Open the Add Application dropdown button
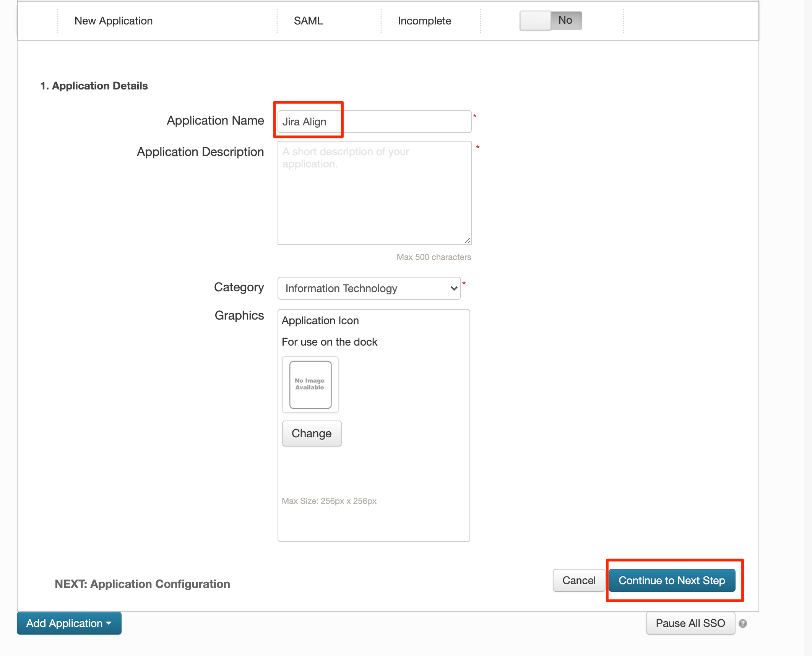Viewport: 812px width, 656px height. click(69, 623)
